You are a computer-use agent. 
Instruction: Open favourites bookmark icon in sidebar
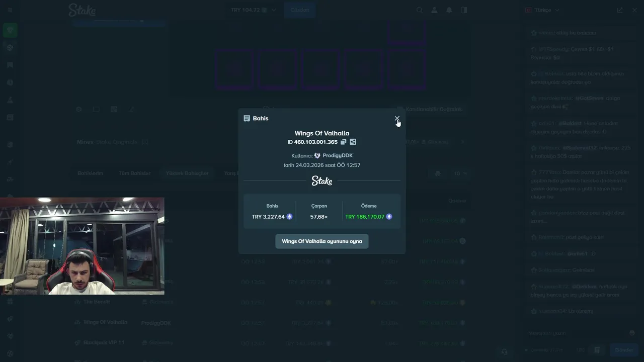point(10,65)
